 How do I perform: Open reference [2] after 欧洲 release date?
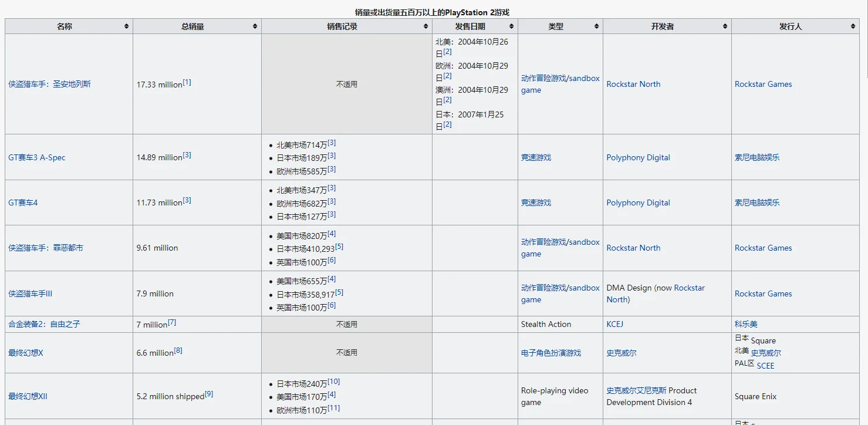click(x=447, y=76)
